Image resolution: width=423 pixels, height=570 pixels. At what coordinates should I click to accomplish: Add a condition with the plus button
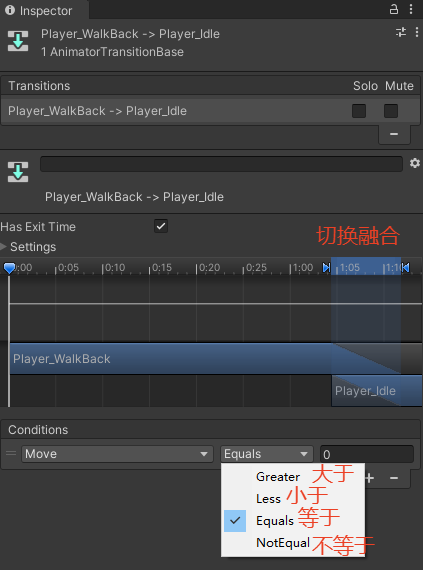(370, 478)
